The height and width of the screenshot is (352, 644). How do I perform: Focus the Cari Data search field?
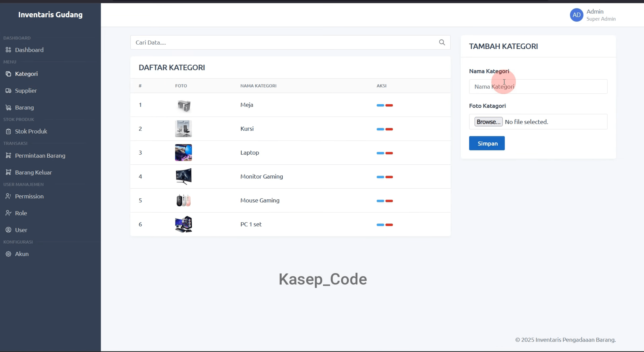pos(290,42)
